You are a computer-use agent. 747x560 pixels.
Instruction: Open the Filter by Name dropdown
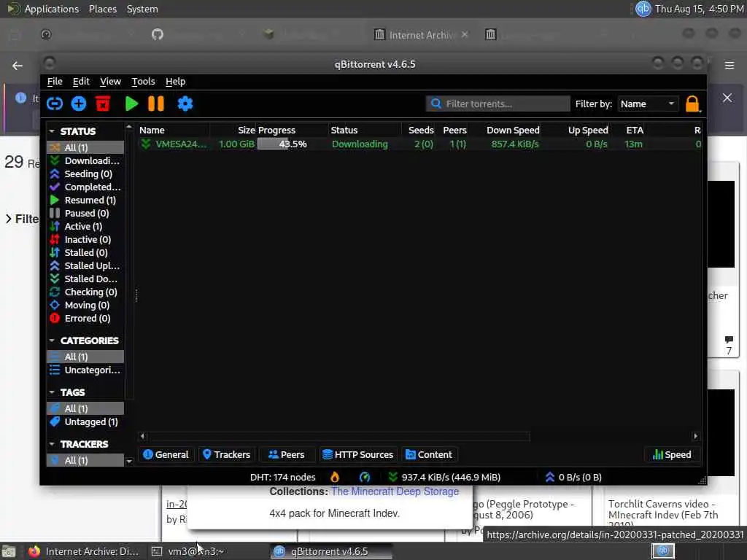647,104
